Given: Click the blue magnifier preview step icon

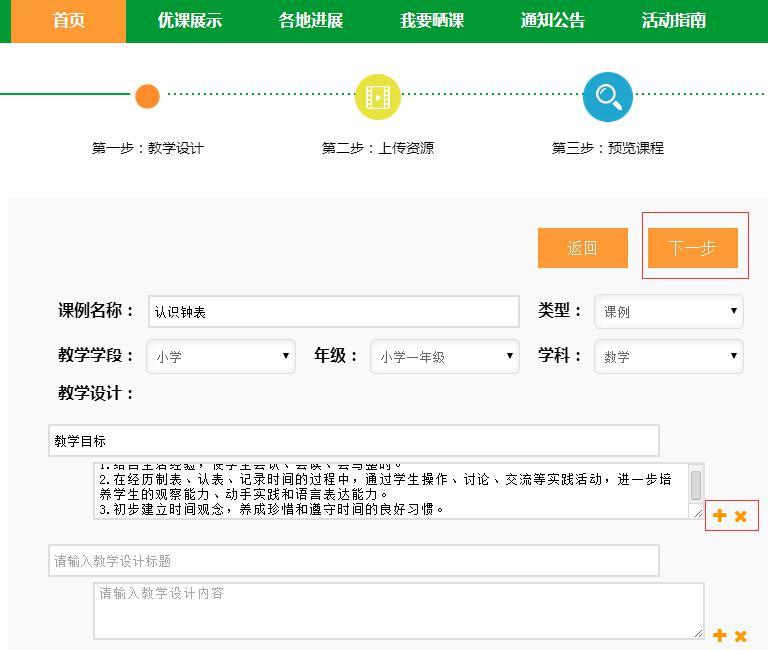Looking at the screenshot, I should tap(607, 97).
